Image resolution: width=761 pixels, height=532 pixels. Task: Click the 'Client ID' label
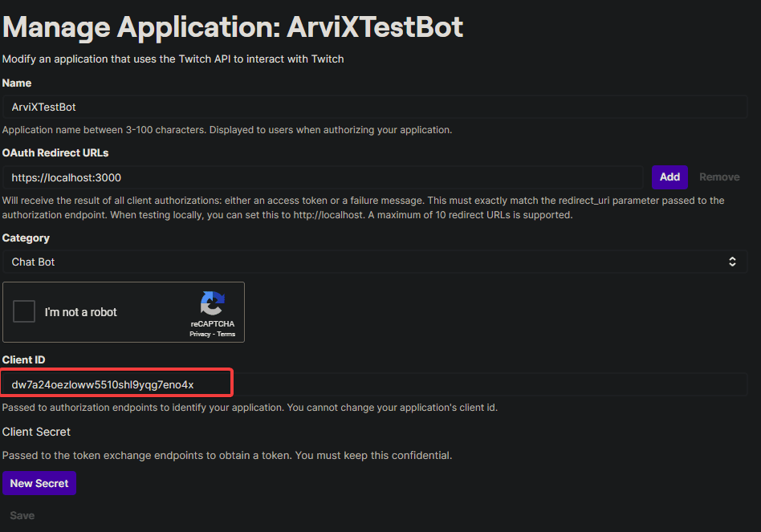click(24, 359)
